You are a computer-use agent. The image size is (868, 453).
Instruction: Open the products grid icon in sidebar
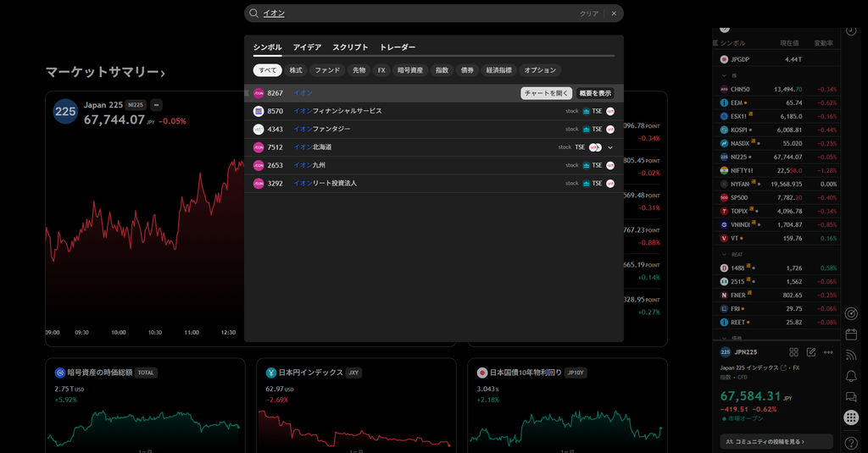point(851,417)
